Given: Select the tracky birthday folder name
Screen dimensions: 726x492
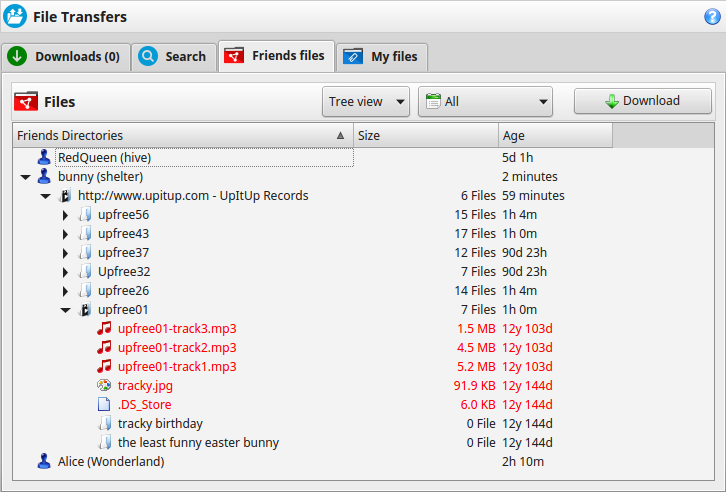Looking at the screenshot, I should [x=160, y=423].
